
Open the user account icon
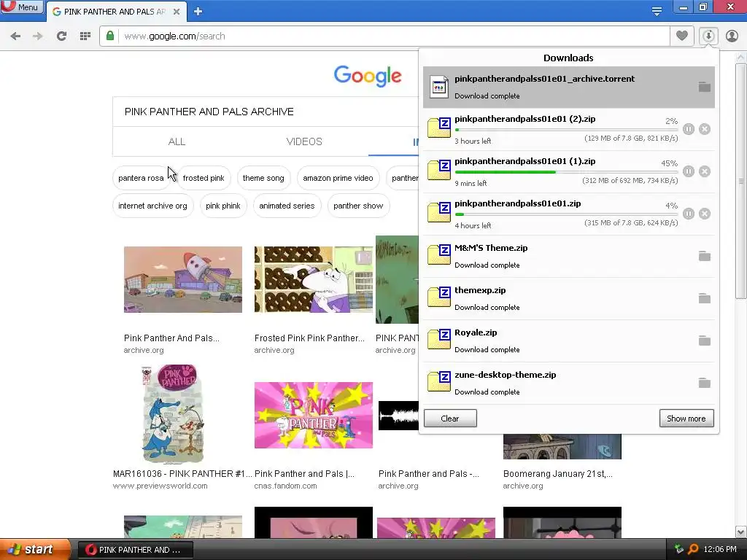point(732,36)
